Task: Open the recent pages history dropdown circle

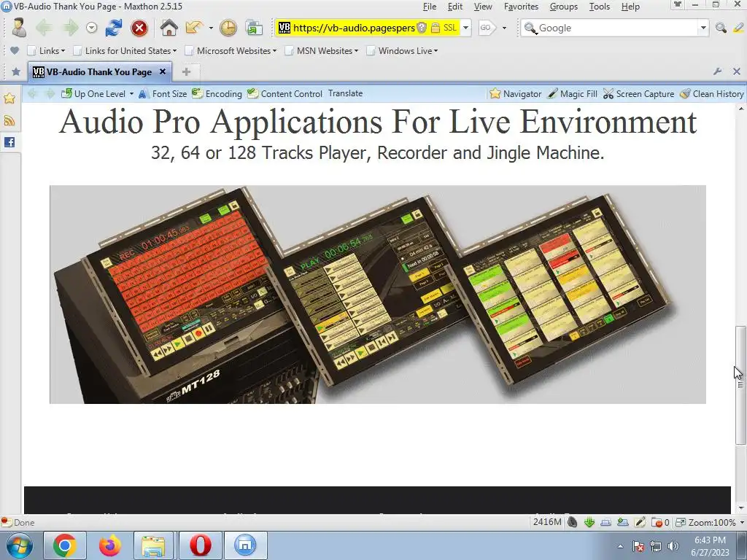Action: [91, 28]
